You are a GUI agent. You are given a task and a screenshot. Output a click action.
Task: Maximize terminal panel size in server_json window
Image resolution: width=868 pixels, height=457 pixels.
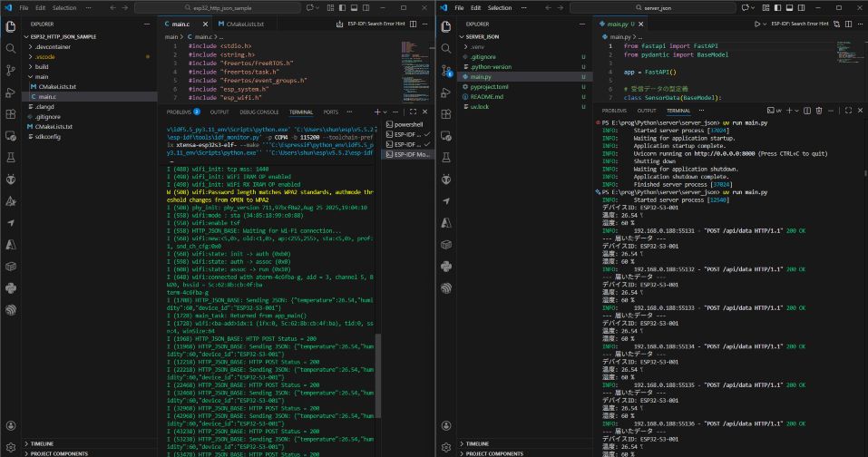(848, 111)
